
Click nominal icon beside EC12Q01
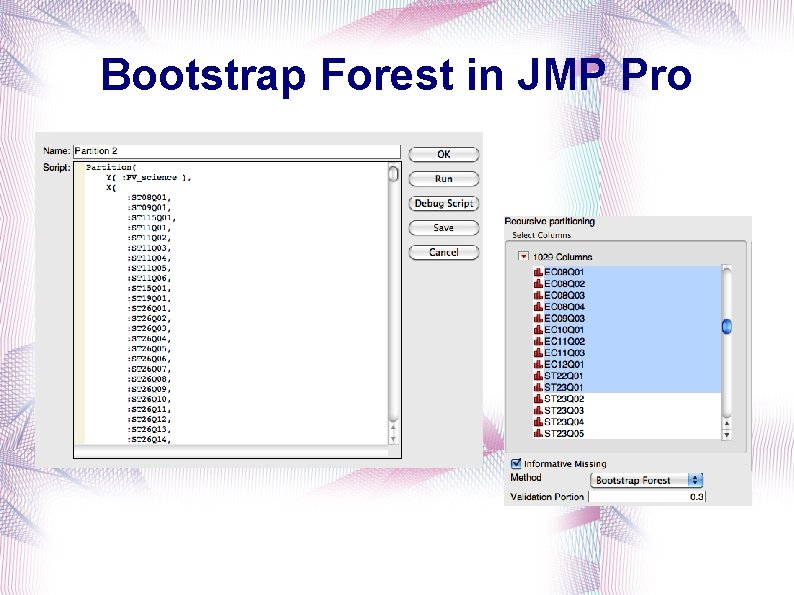pyautogui.click(x=538, y=365)
